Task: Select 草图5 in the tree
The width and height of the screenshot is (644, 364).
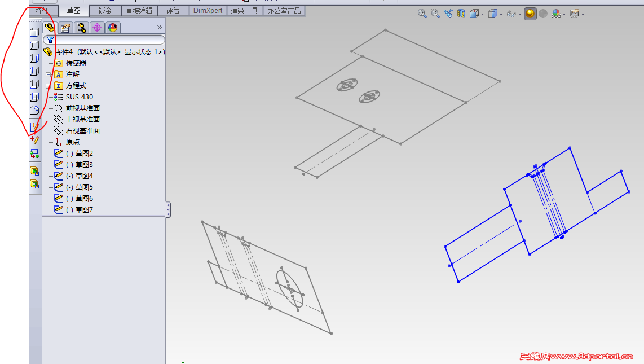Action: coord(80,187)
